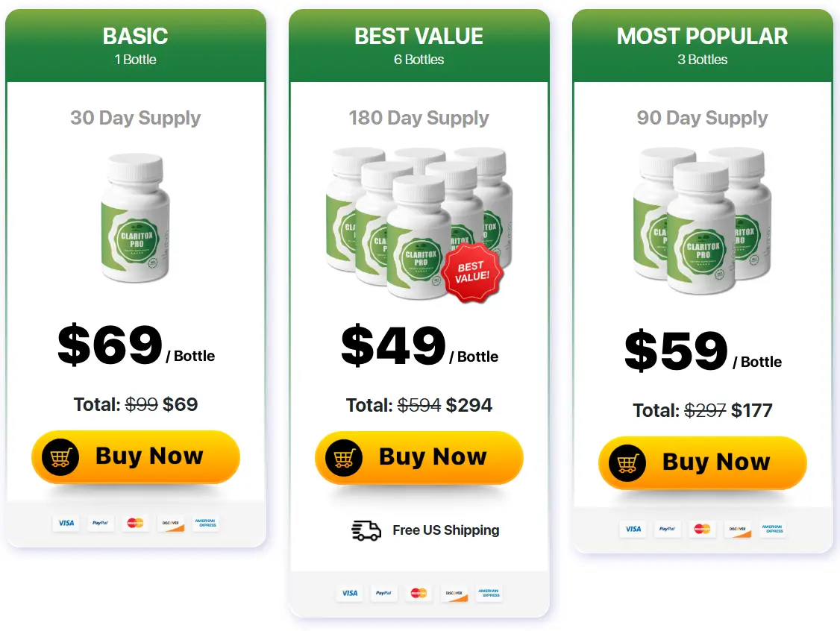Click the Visa icon under the Most Popular plan
Screen dimensions: 840x631
click(x=633, y=529)
